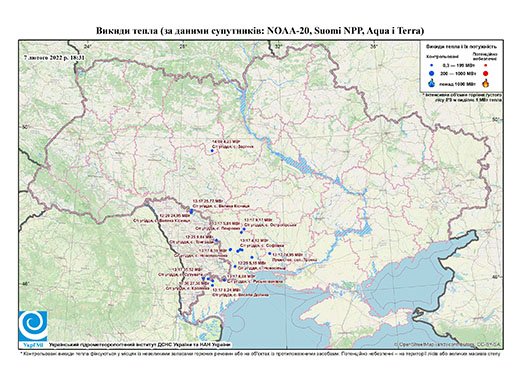520x368 pixels.
Task: Click the 24° longitude label
Action: pos(88,46)
